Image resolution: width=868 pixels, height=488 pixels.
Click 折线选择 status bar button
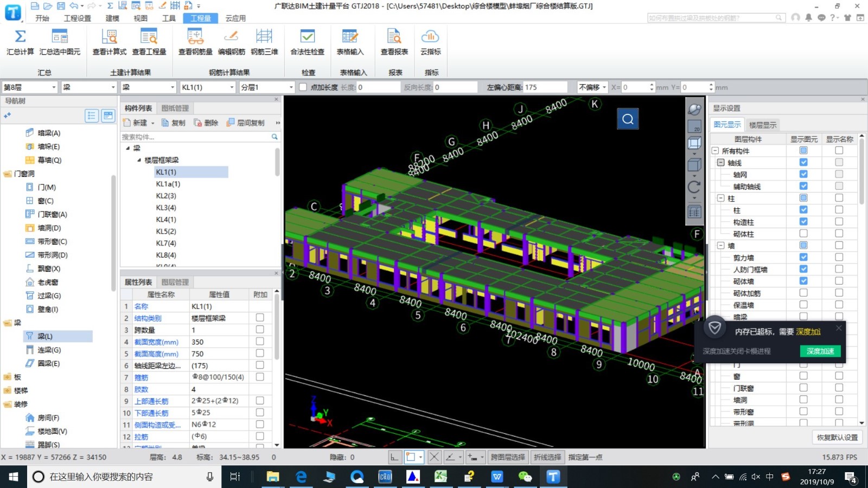pos(547,457)
